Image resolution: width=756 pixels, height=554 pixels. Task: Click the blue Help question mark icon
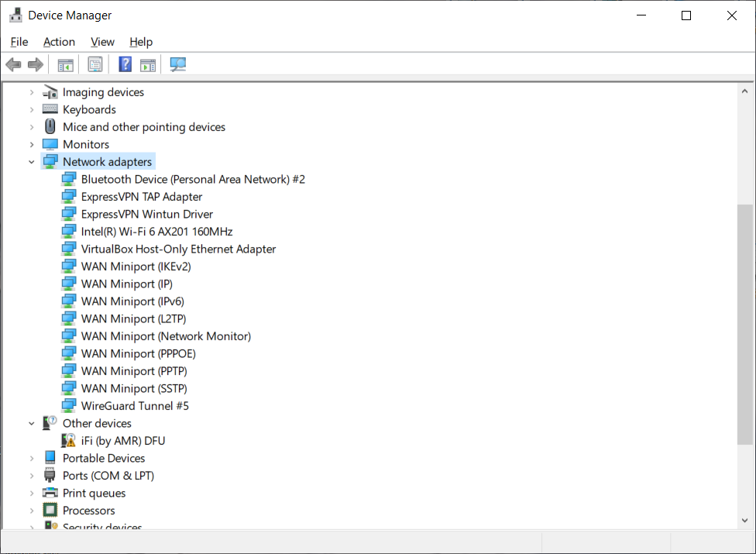[x=125, y=64]
